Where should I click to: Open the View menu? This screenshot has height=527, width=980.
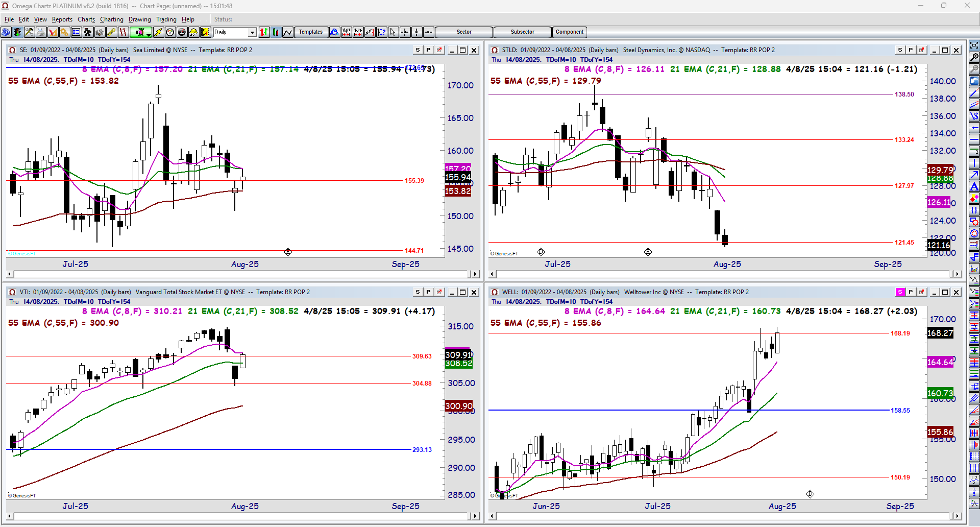(x=40, y=19)
